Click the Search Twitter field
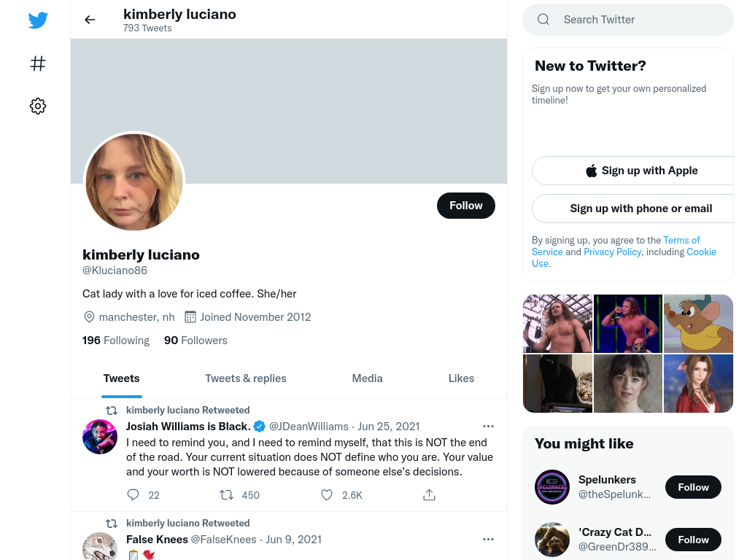Screen dimensions: 747x560 tap(628, 20)
